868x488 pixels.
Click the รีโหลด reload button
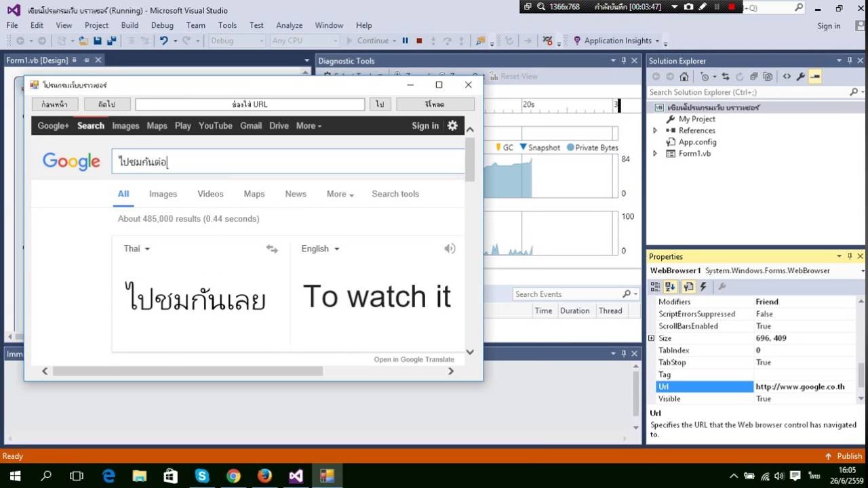[435, 104]
